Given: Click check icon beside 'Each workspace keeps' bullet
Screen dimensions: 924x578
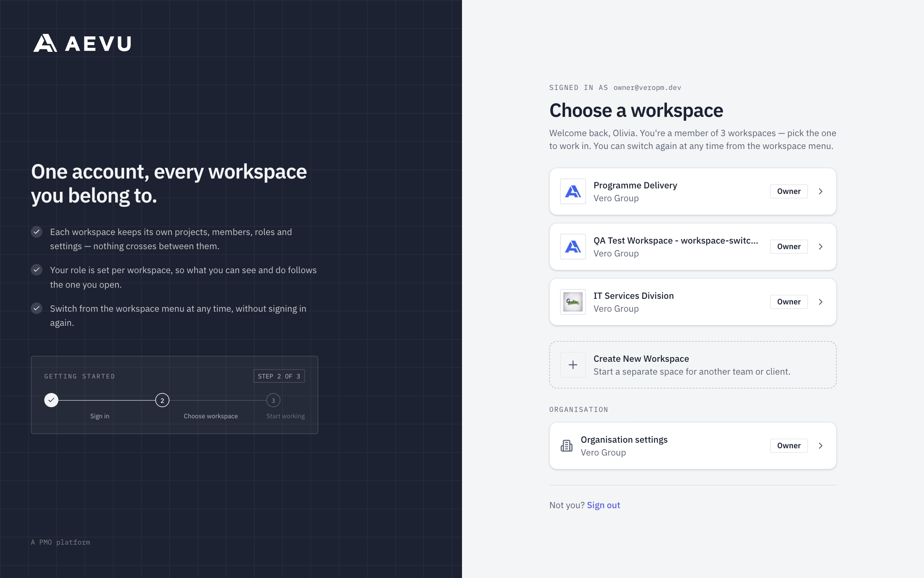Looking at the screenshot, I should pos(37,232).
